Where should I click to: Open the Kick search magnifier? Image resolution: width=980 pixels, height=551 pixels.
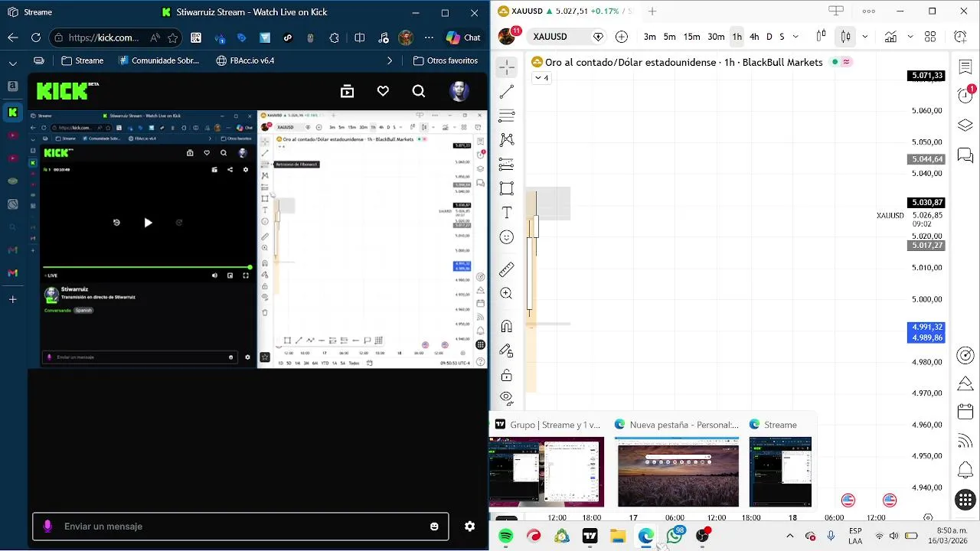click(x=418, y=91)
